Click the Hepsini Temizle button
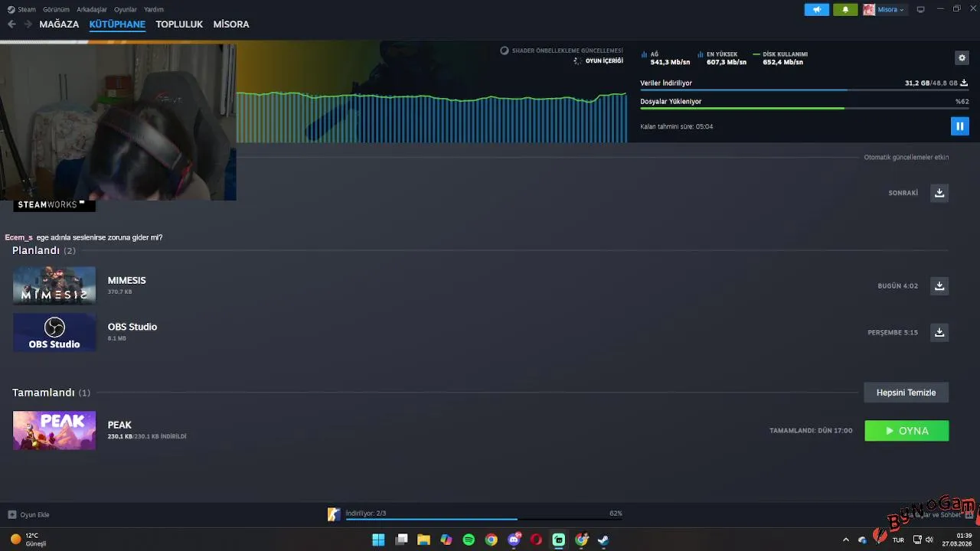The image size is (980, 551). coord(906,393)
